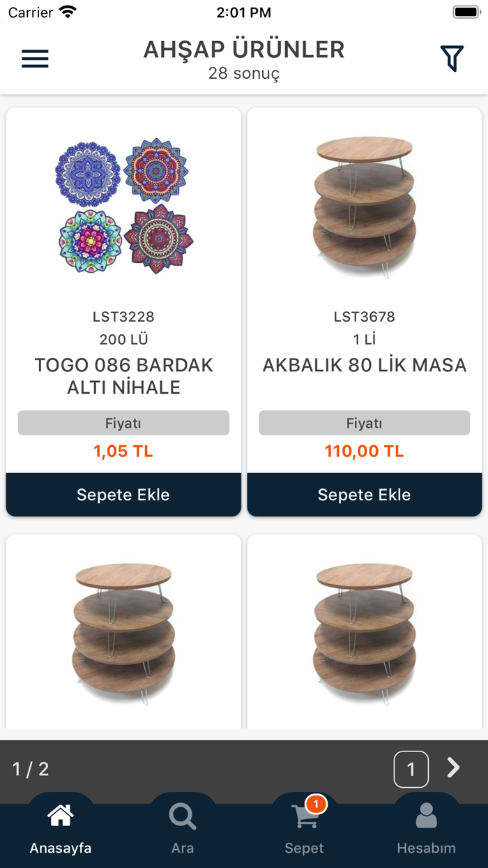The width and height of the screenshot is (488, 868).
Task: Tap the Wi-Fi indicator in status bar
Action: [66, 11]
